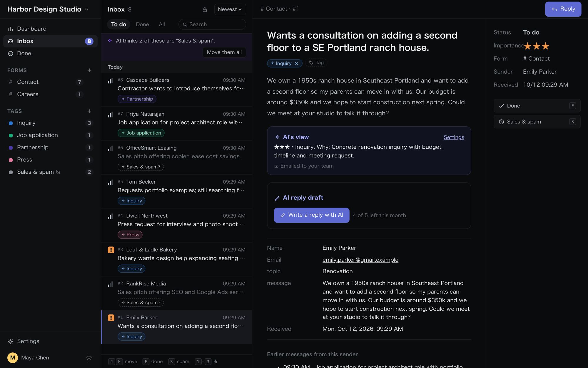The height and width of the screenshot is (368, 588).
Task: Click the urgent exclamation icon on Emily Parker row
Action: pyautogui.click(x=111, y=318)
